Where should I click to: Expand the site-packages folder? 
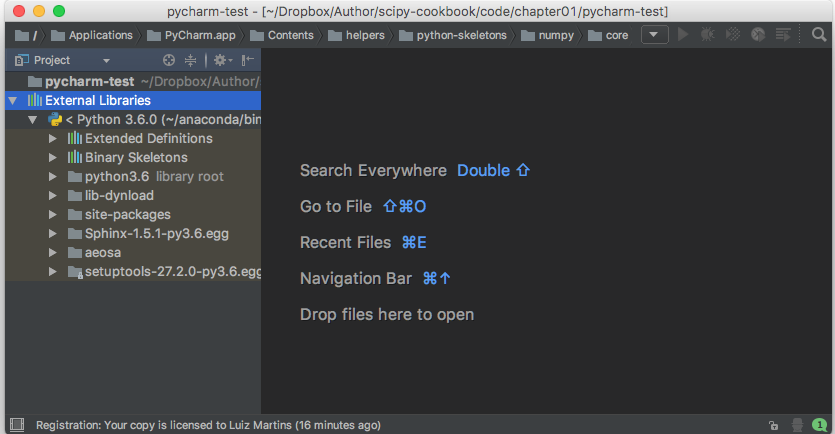(52, 215)
